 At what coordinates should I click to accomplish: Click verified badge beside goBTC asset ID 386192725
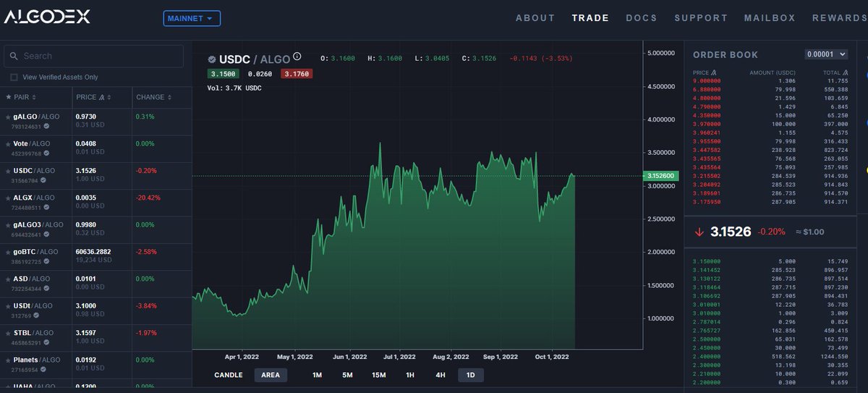coord(47,261)
